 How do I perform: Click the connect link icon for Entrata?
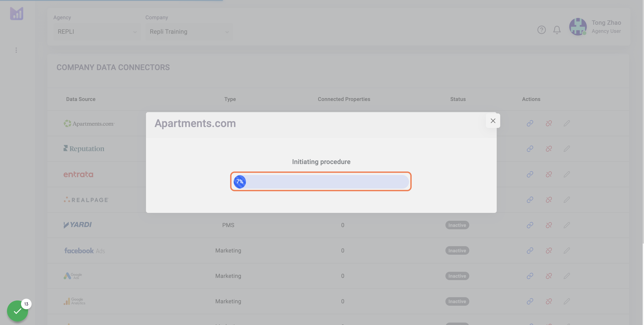pyautogui.click(x=530, y=174)
